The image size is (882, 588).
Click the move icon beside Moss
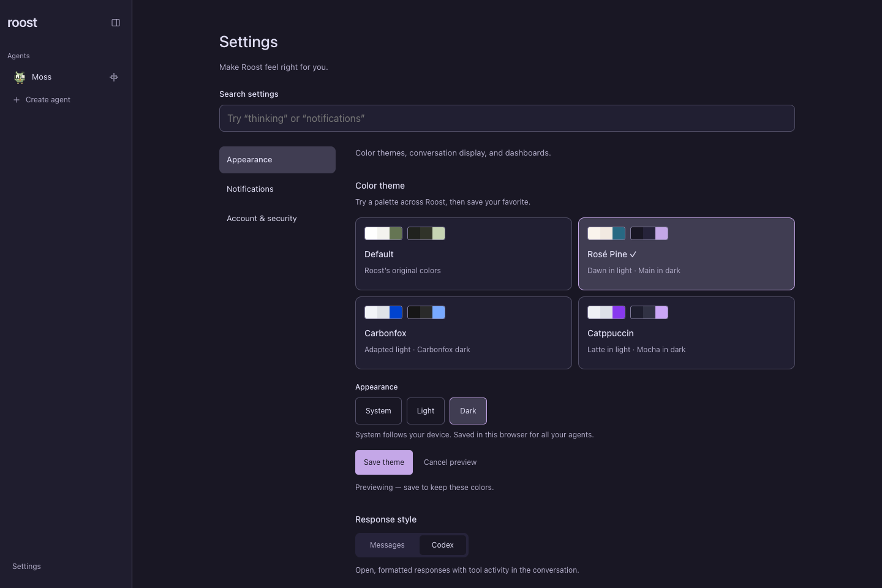114,77
